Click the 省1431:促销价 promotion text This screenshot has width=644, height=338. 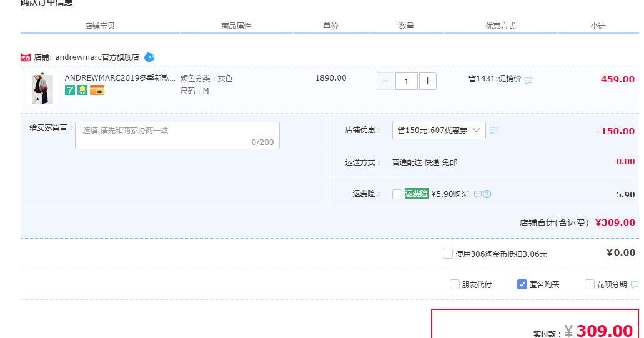495,79
